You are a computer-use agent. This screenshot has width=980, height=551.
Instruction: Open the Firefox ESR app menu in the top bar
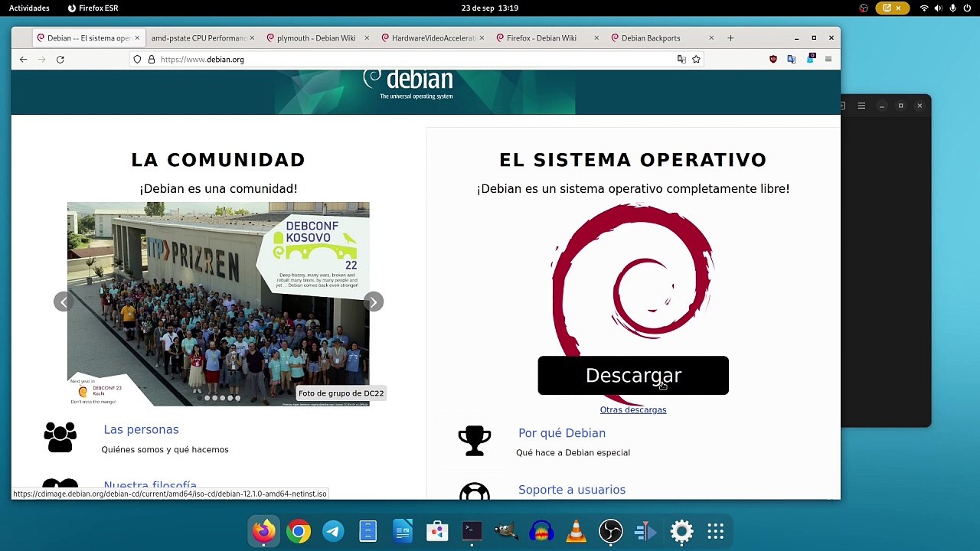(x=93, y=8)
